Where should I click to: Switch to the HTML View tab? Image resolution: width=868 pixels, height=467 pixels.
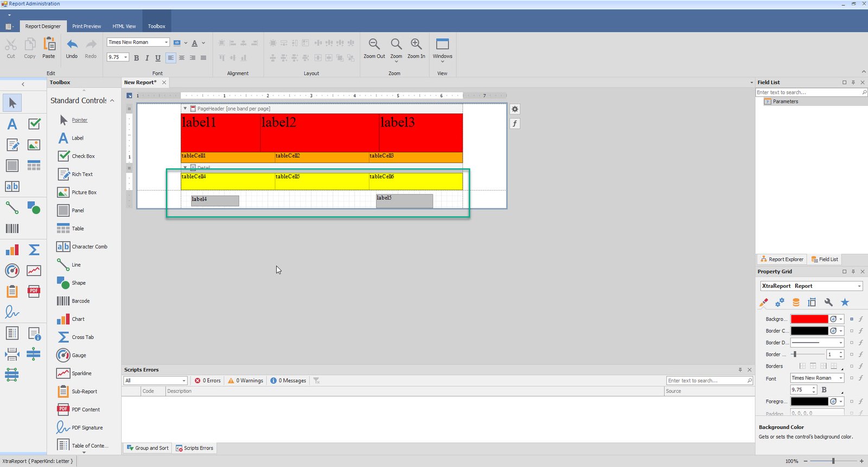click(x=124, y=26)
